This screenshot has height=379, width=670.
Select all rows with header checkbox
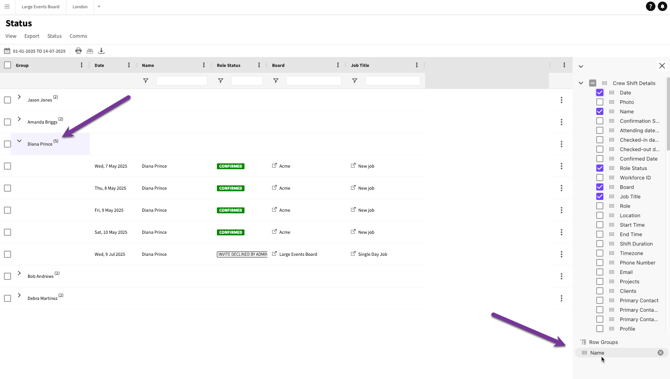pos(7,65)
